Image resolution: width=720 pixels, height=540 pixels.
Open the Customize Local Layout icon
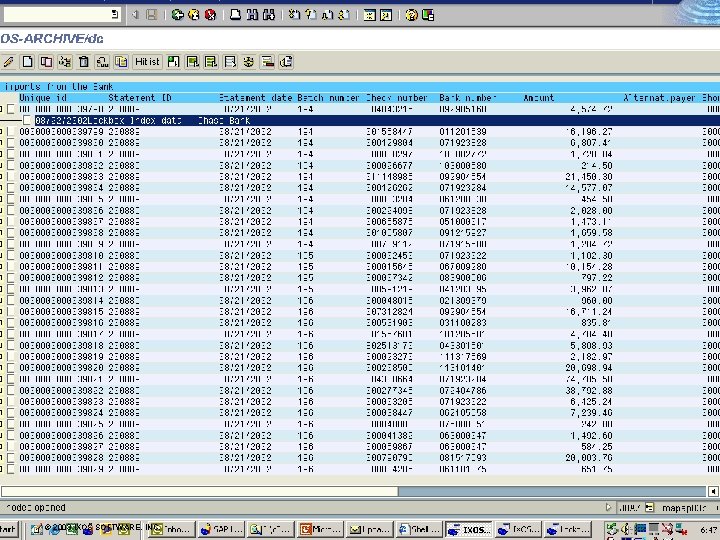pos(428,15)
